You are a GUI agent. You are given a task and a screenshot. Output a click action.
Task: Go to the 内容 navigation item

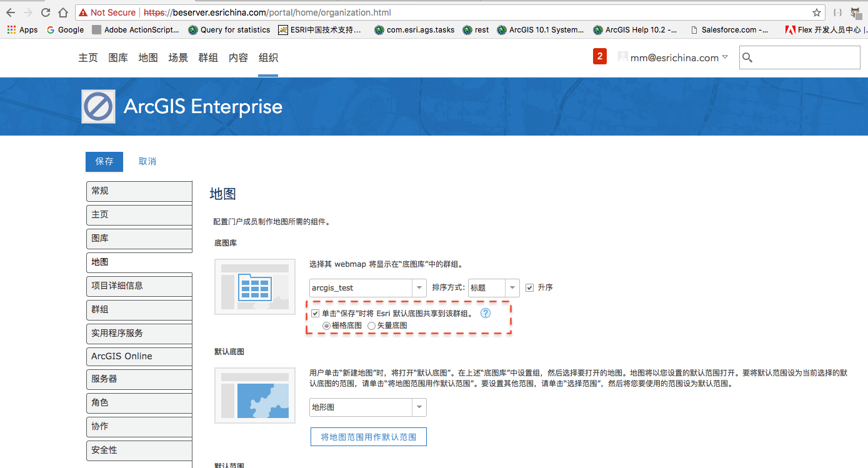(238, 57)
